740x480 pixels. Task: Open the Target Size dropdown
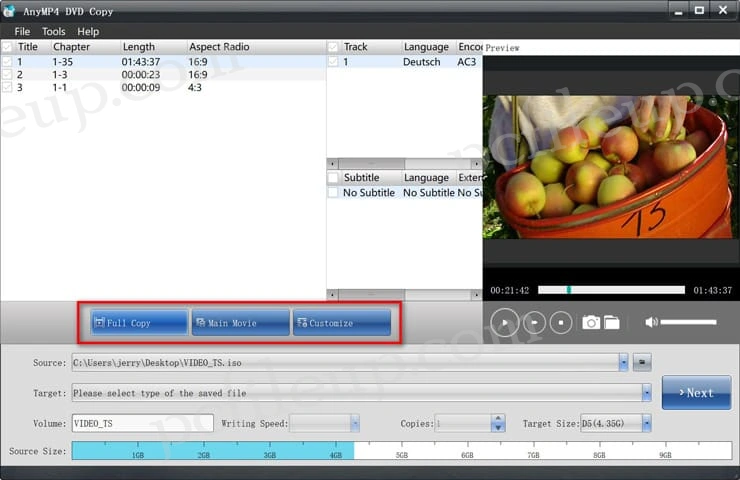point(646,423)
